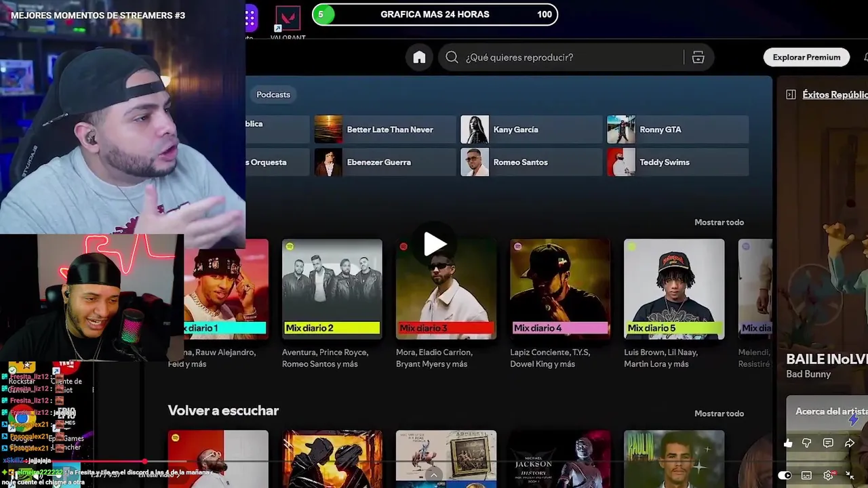Click 'Lapiz Conciente, T.Y.S, Dowel King y más' text
868x488 pixels.
pos(550,359)
